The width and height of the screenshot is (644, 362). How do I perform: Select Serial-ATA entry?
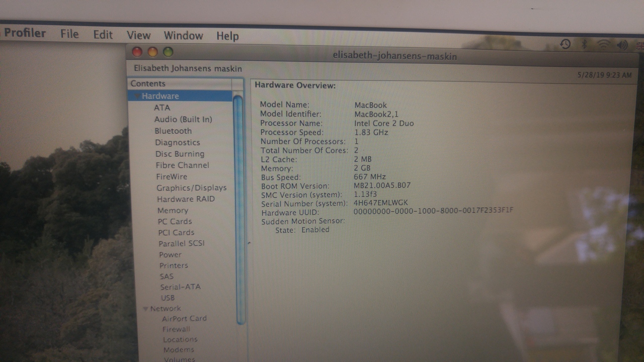(x=180, y=287)
